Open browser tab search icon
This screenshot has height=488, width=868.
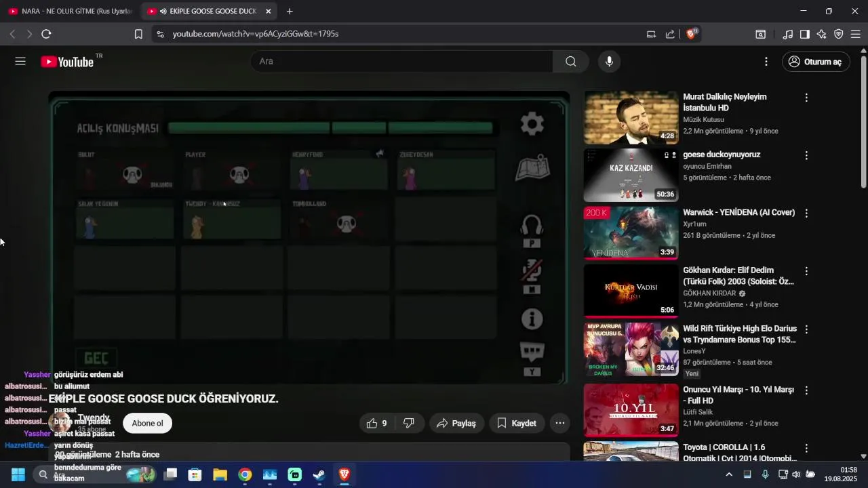point(761,34)
